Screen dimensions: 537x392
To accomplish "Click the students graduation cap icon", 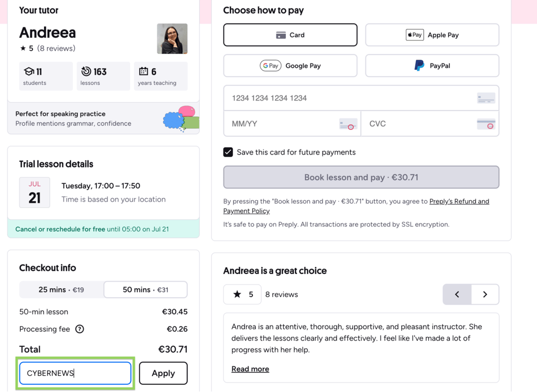I will point(29,72).
